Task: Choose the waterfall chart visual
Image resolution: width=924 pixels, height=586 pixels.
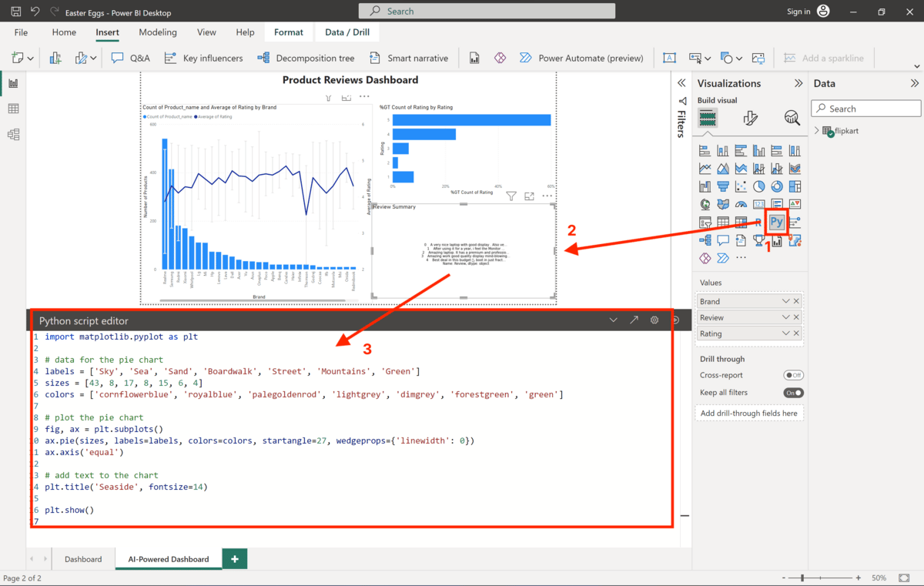Action: click(705, 186)
